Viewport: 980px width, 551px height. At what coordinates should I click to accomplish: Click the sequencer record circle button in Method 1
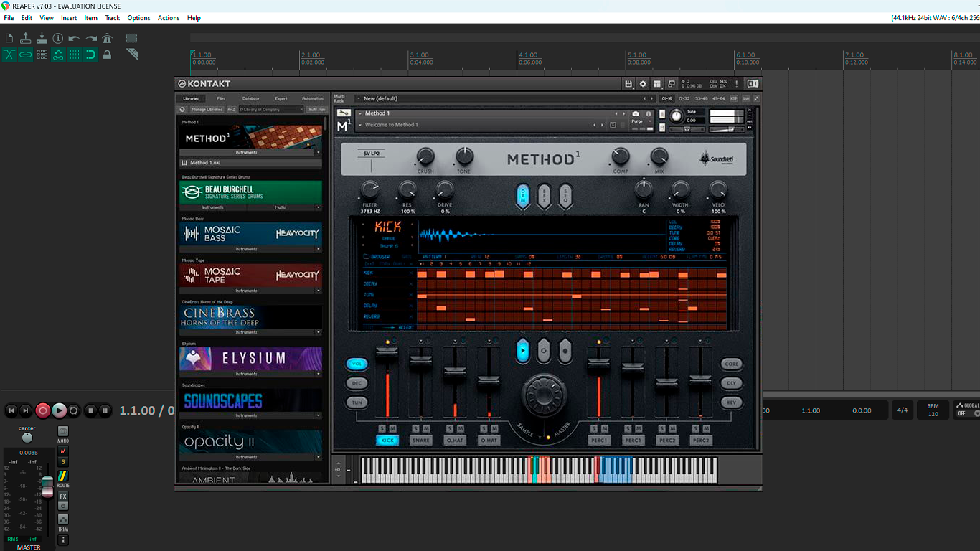coord(565,351)
